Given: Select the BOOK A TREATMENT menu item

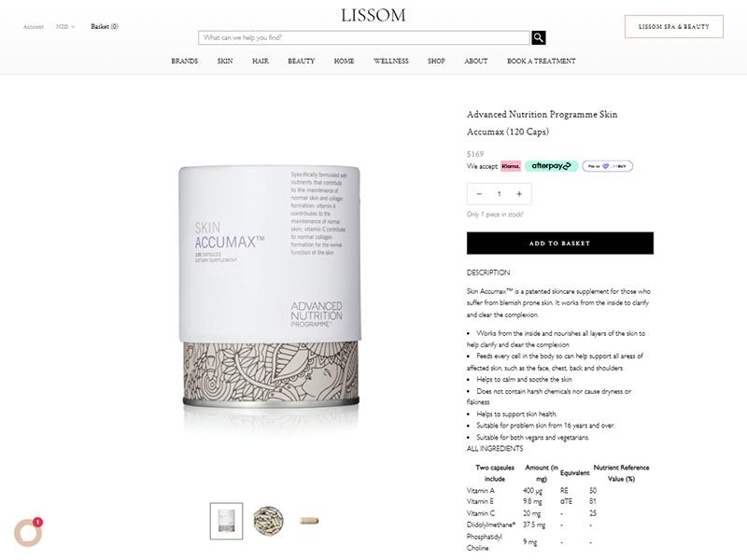Looking at the screenshot, I should tap(542, 61).
